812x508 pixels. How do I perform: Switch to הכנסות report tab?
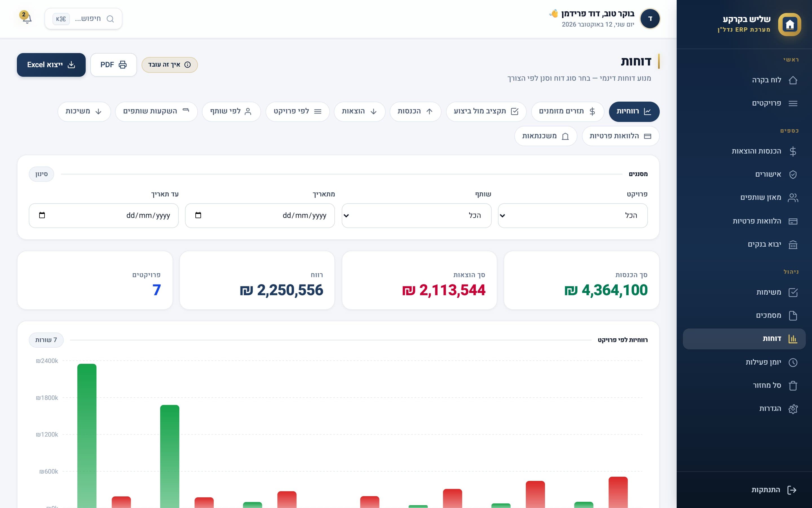pyautogui.click(x=415, y=111)
